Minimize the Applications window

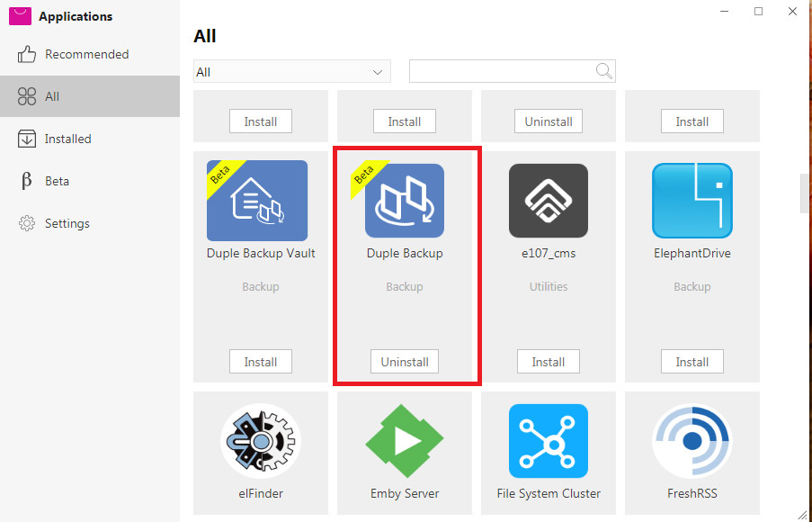[x=725, y=11]
